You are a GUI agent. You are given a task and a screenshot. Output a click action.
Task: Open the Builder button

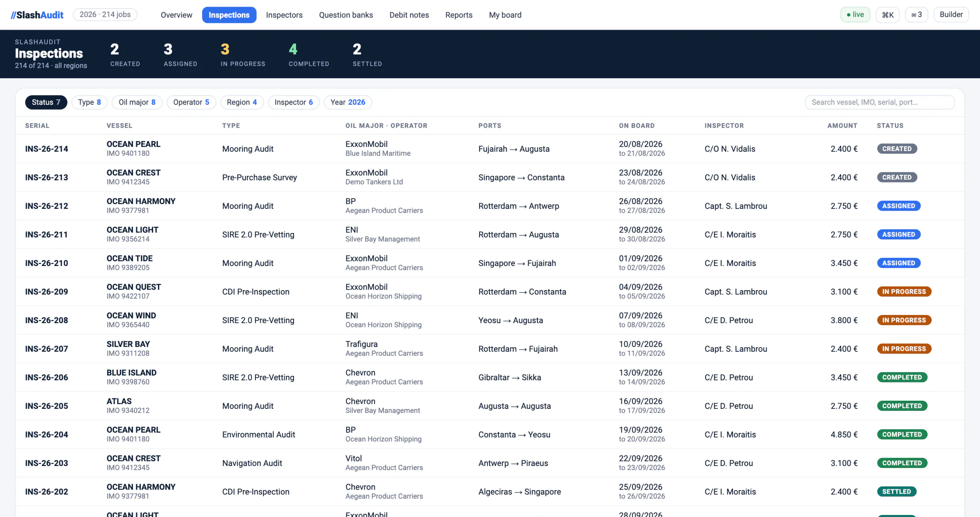click(x=951, y=15)
